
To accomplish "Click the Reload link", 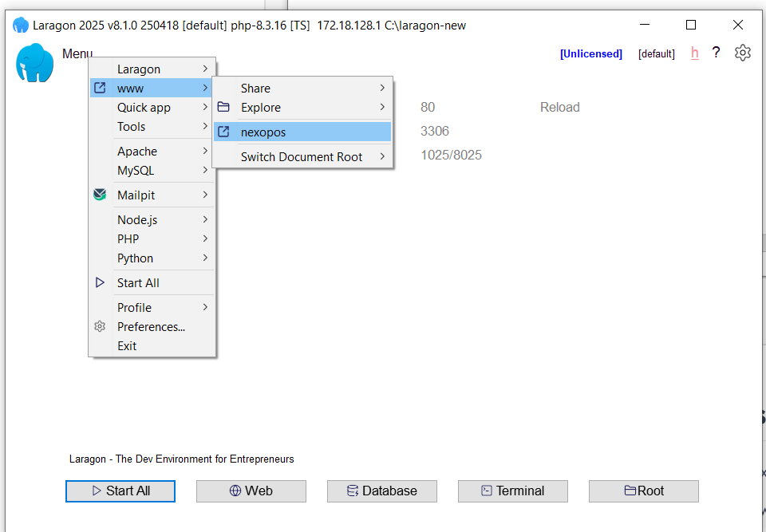I will (560, 107).
